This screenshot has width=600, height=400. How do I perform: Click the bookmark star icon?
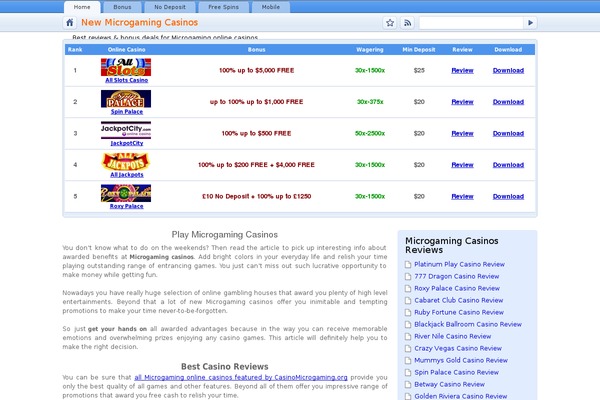coord(390,23)
